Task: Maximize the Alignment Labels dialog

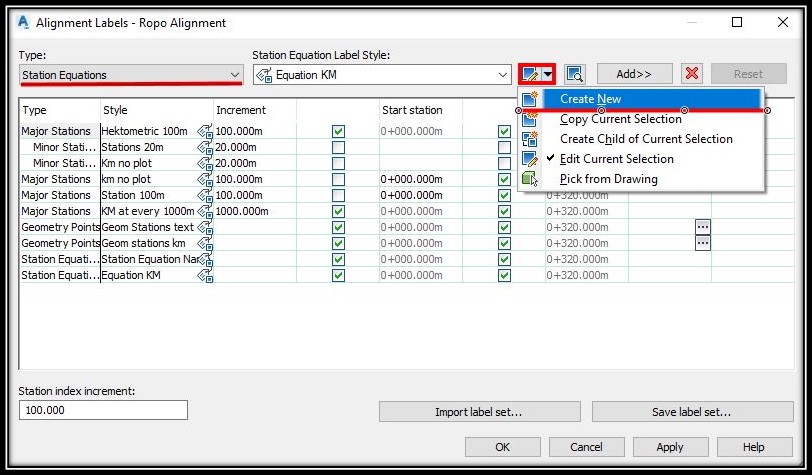Action: [737, 22]
